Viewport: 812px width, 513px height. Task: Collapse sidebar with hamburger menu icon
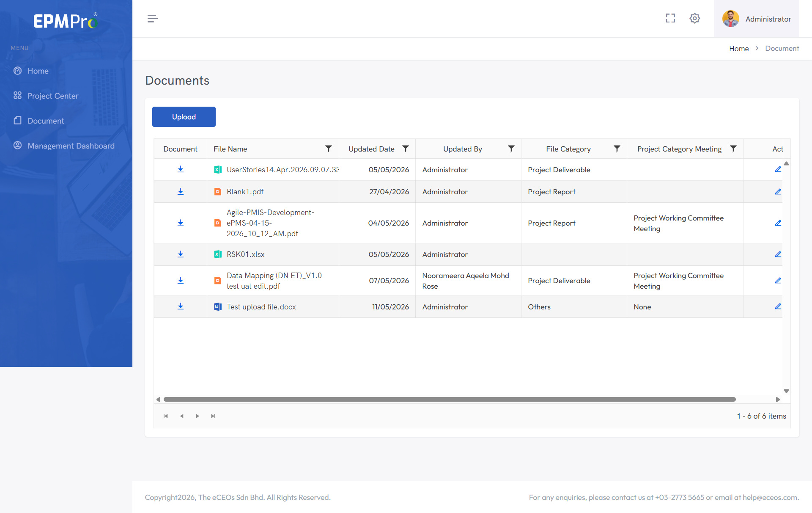pos(153,19)
